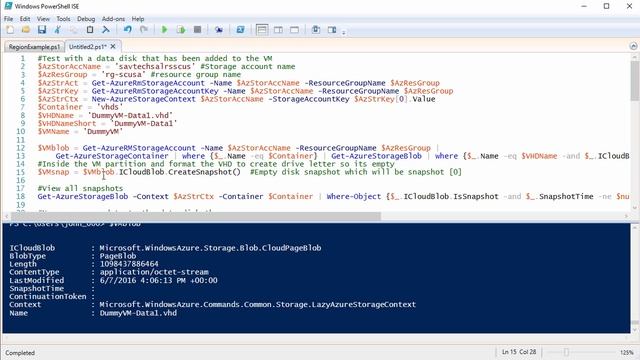
Task: Click 'CreateSnapshot()' on line 15
Action: (204, 172)
